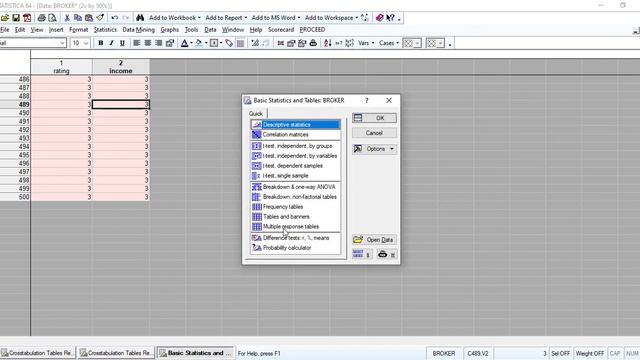Switch to Basic Statistics taskbar tab

point(196,353)
